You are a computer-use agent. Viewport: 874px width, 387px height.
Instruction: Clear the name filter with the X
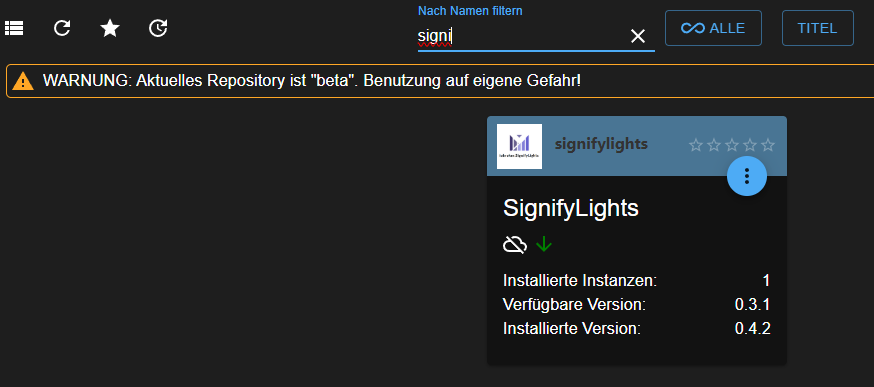[637, 36]
